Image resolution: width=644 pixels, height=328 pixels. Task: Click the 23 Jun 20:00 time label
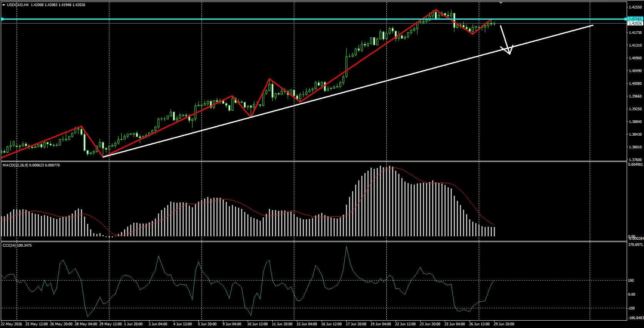[x=429, y=324]
